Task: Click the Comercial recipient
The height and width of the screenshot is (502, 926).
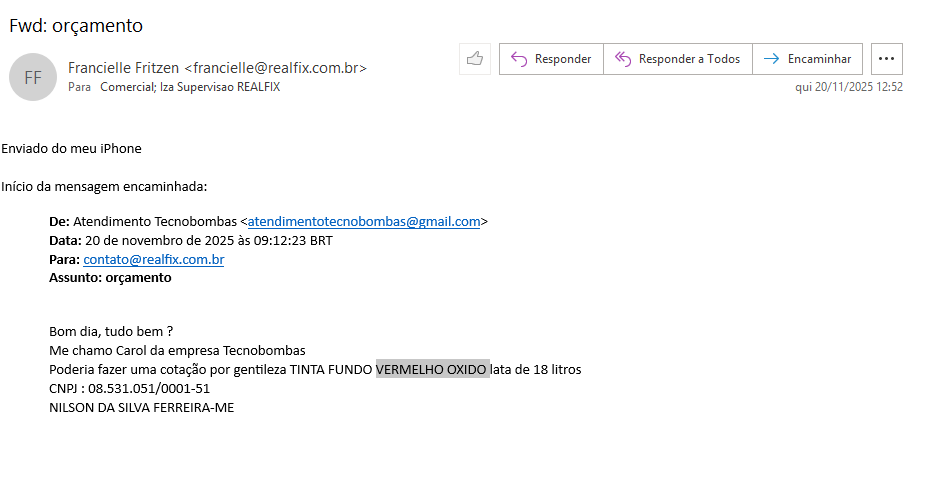Action: tap(128, 87)
